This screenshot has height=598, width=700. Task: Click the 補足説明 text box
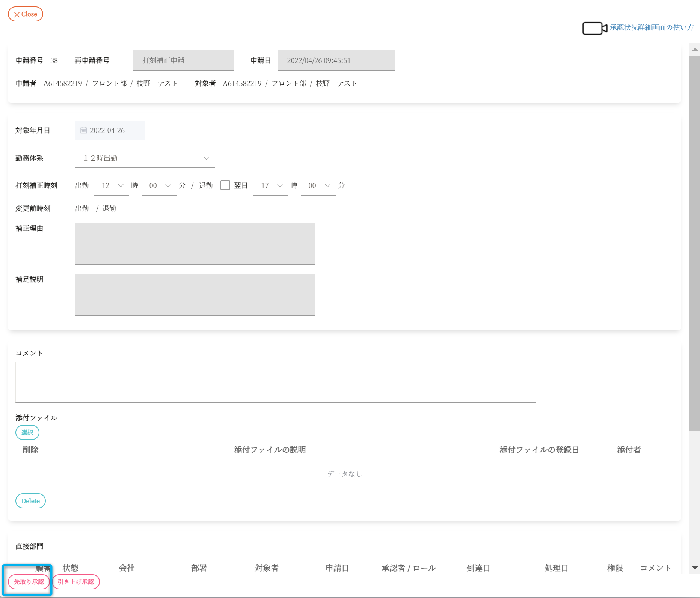195,295
